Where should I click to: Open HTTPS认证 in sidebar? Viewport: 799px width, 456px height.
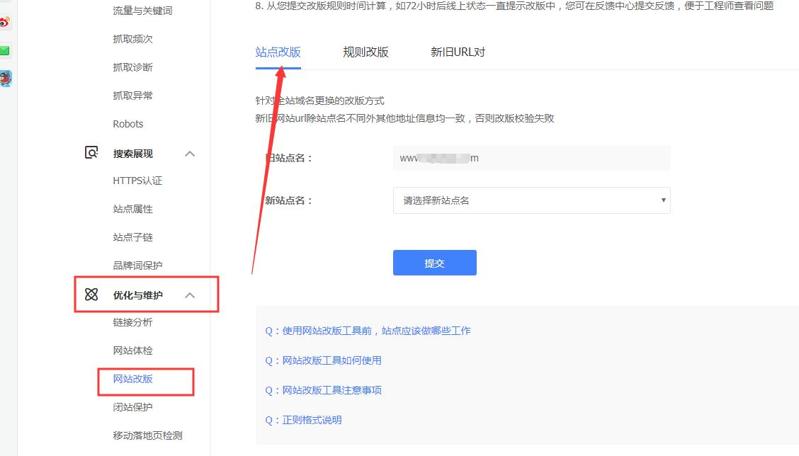click(138, 180)
